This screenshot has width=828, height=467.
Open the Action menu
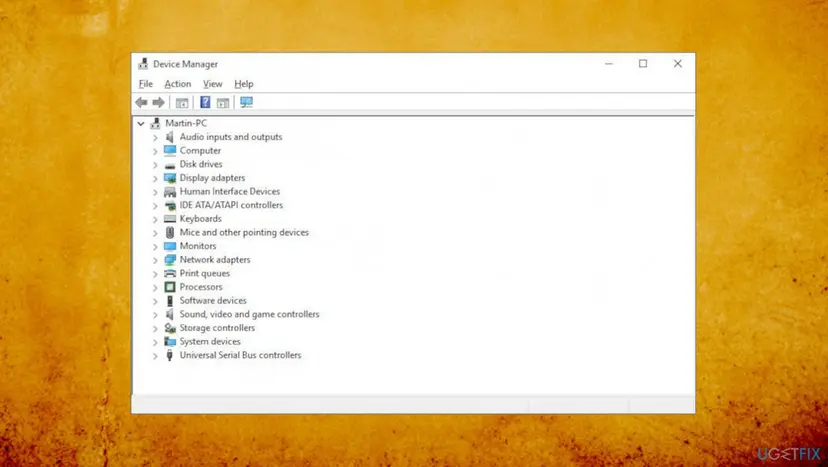pyautogui.click(x=177, y=84)
